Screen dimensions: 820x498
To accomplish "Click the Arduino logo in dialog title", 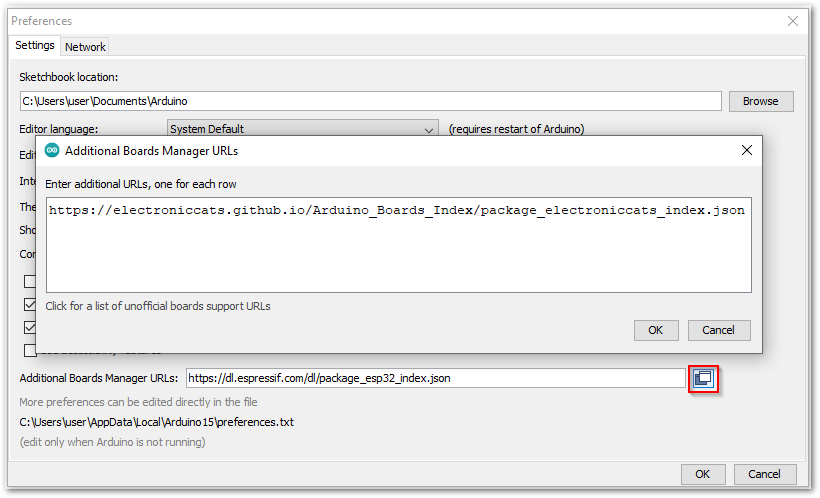I will 52,151.
